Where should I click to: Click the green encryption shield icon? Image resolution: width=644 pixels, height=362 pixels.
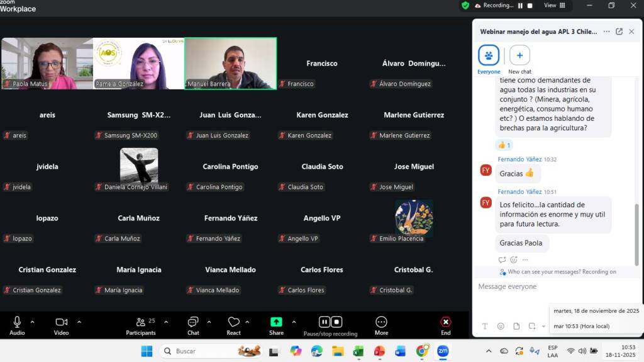tap(465, 6)
